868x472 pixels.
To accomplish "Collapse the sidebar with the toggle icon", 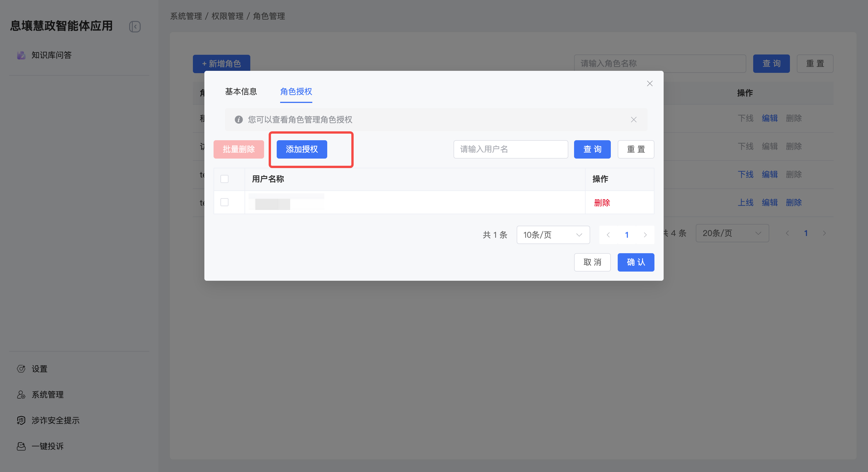I will (135, 27).
